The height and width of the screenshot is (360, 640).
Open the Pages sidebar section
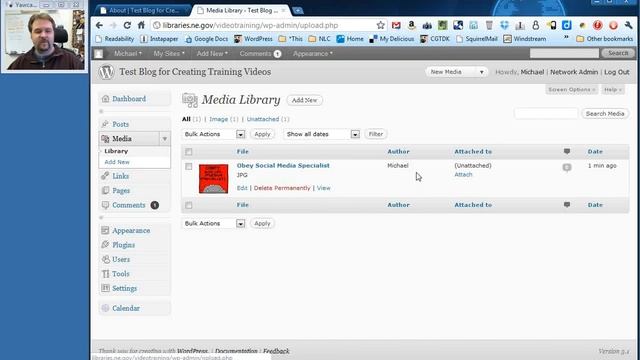(x=121, y=191)
